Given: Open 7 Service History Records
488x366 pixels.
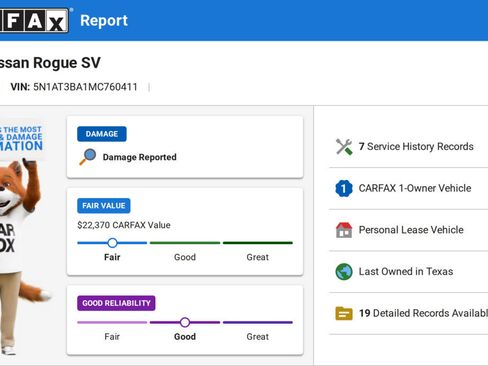Looking at the screenshot, I should click(x=408, y=147).
